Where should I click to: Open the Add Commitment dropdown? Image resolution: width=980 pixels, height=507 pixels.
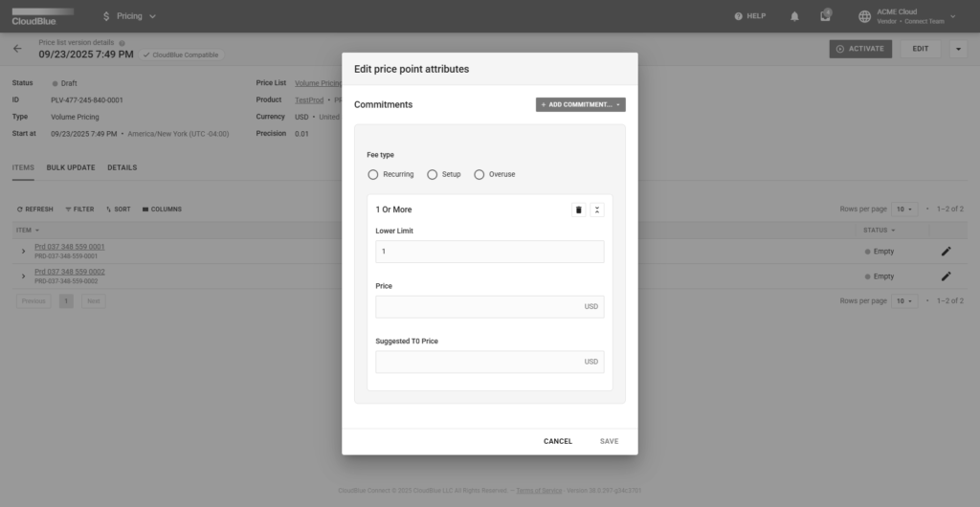580,104
